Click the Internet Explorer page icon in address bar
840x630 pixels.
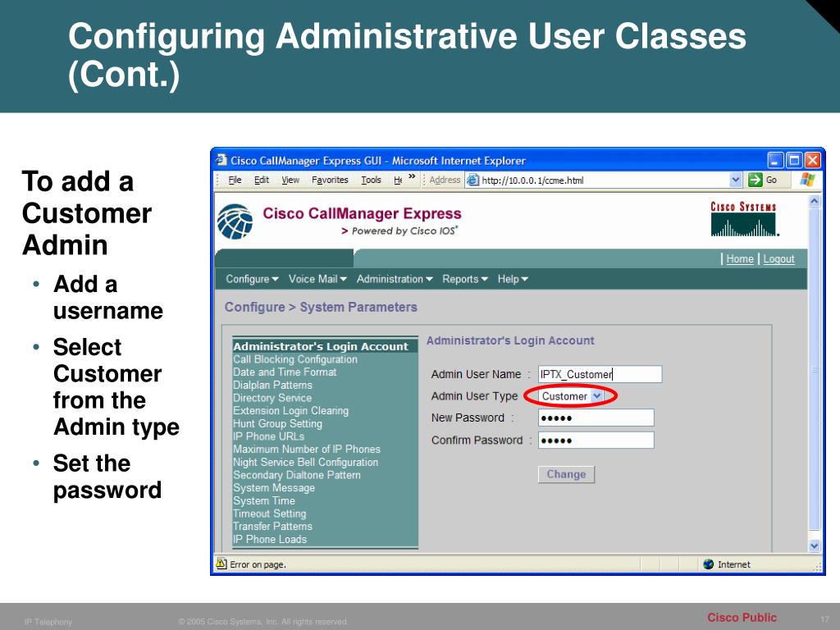click(472, 180)
